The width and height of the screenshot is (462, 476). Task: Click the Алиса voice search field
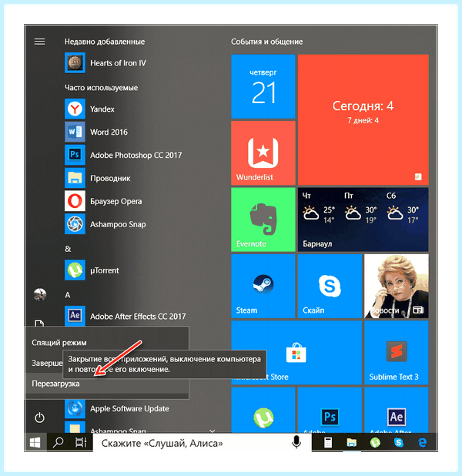point(203,443)
